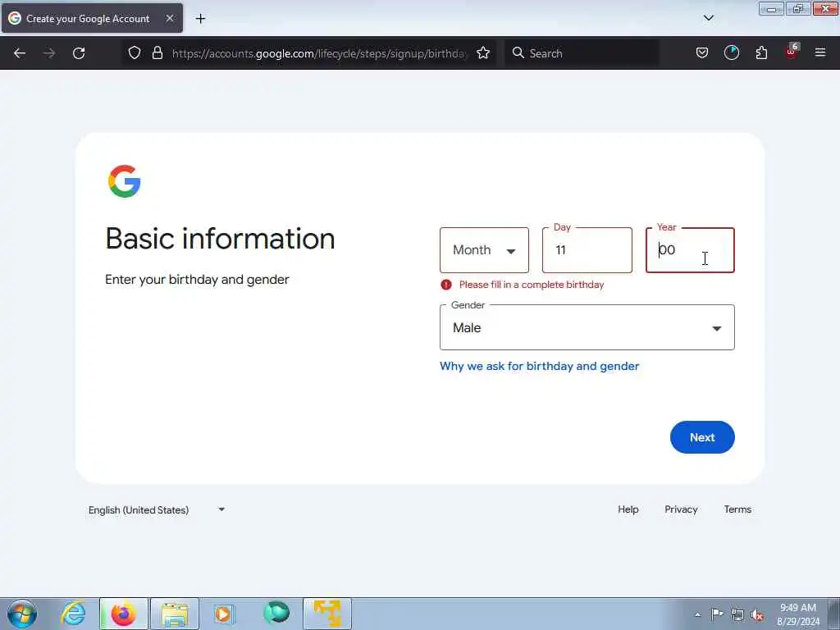Open the red extension badge icon
The height and width of the screenshot is (630, 840).
click(x=792, y=52)
